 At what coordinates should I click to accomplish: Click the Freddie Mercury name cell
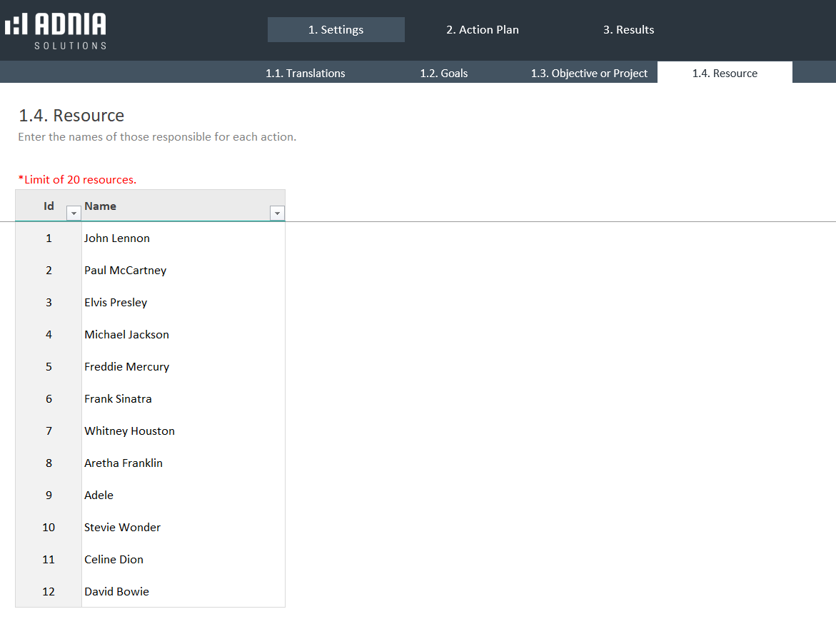tap(126, 367)
